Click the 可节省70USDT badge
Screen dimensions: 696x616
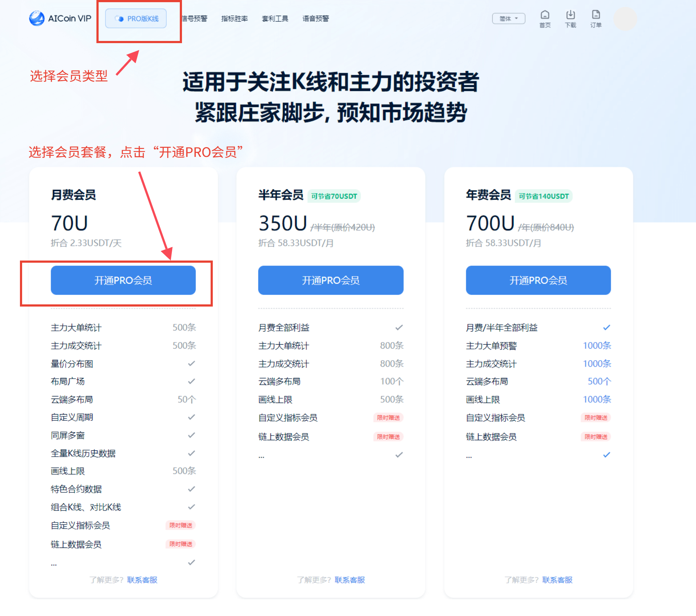click(x=334, y=196)
